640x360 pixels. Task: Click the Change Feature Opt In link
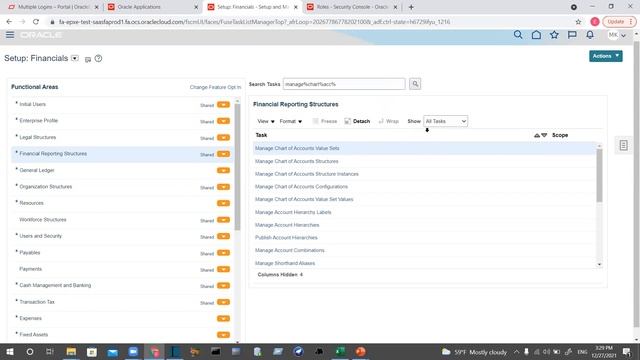click(x=215, y=87)
